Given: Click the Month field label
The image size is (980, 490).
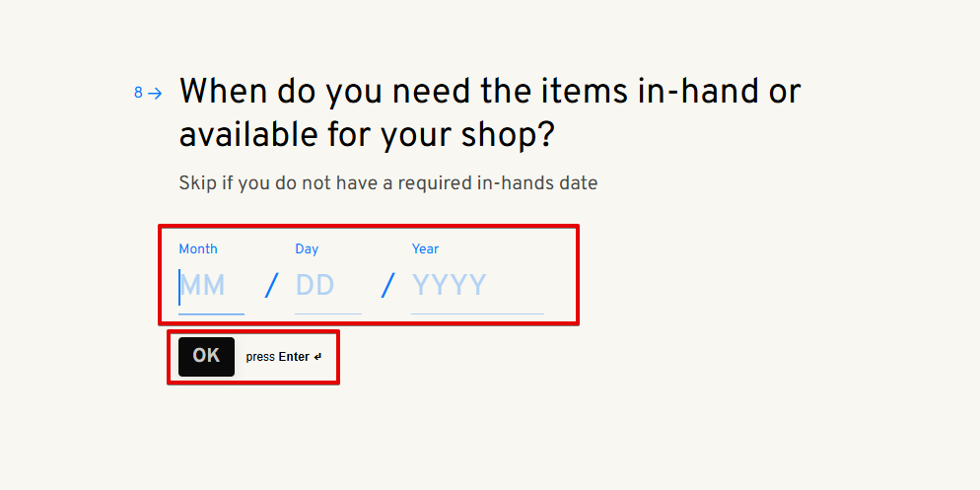Looking at the screenshot, I should point(198,249).
